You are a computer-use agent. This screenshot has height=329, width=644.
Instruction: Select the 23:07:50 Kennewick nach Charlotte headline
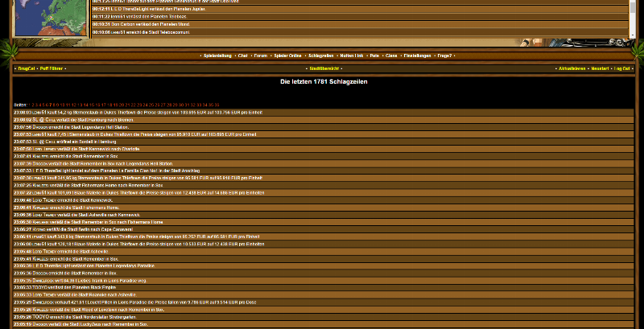(324, 149)
